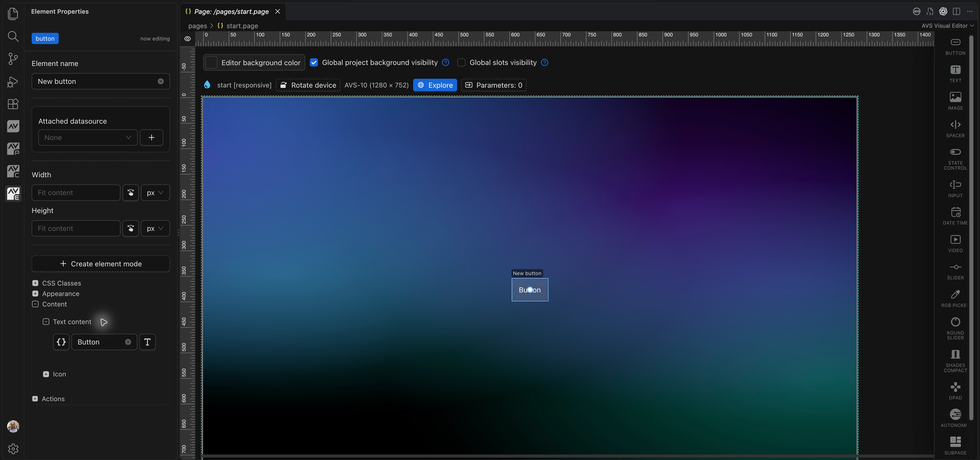
Task: Select the STATE CONTROL element in palette
Action: point(955,159)
